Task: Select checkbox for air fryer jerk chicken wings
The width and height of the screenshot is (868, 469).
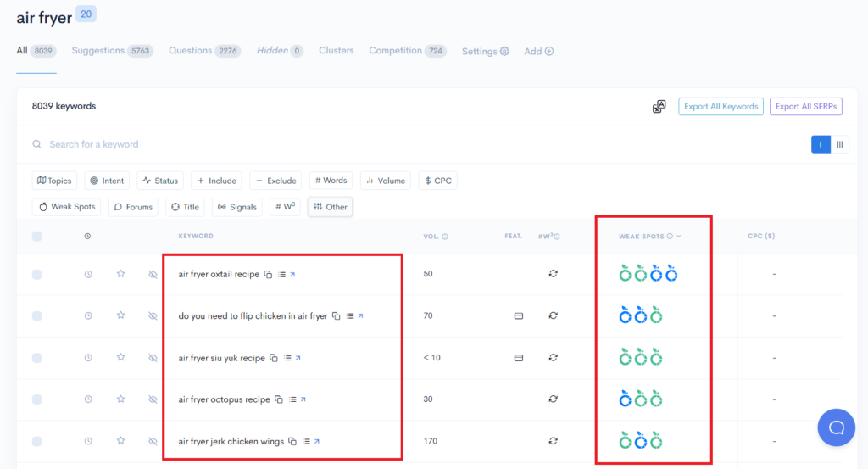Action: pos(37,441)
